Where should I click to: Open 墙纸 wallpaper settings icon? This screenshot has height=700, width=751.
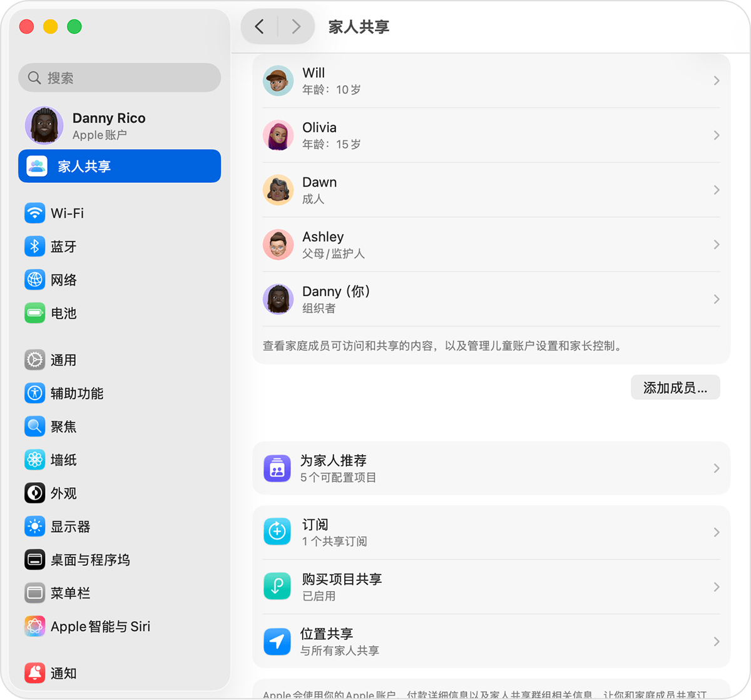pyautogui.click(x=34, y=460)
